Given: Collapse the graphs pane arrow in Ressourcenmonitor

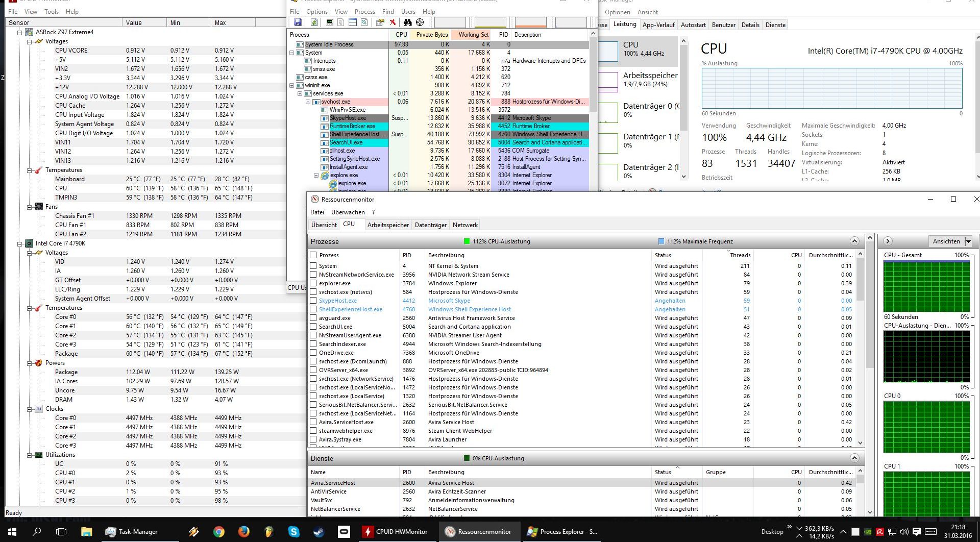Looking at the screenshot, I should 888,241.
